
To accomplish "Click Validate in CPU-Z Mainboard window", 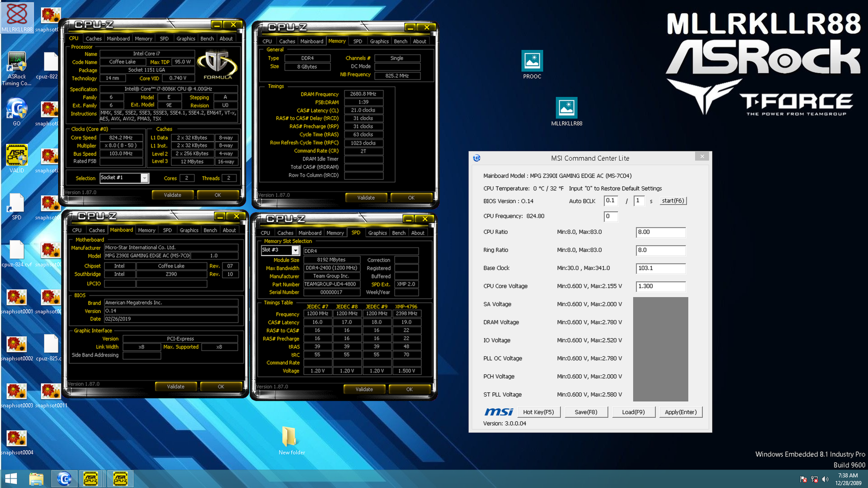I will pos(175,387).
